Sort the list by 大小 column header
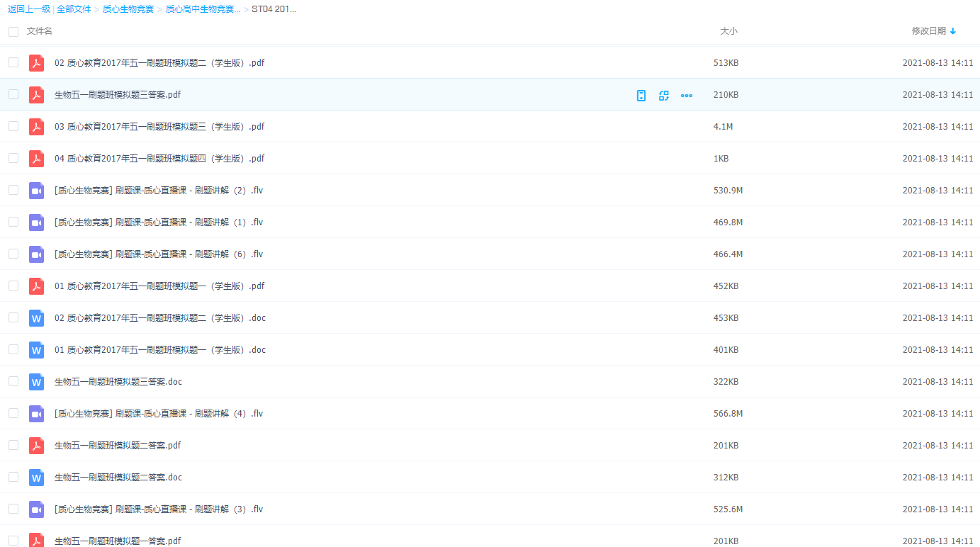The image size is (980, 547). (728, 31)
